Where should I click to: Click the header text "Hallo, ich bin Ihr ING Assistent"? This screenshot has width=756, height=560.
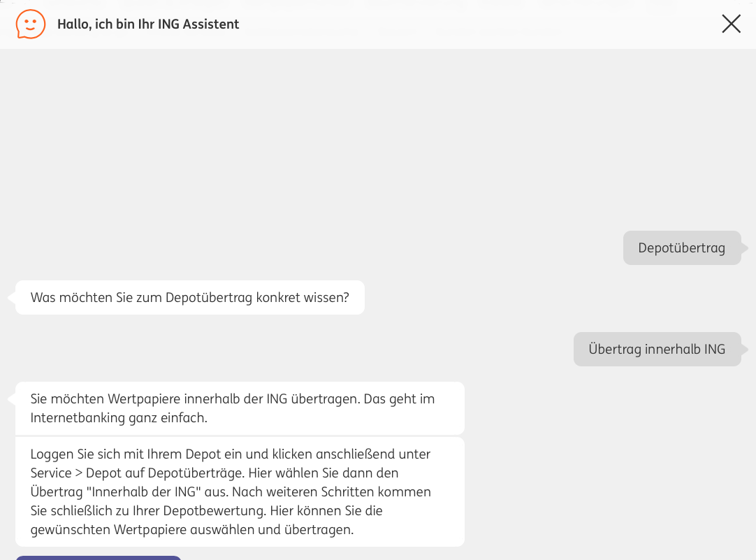[x=148, y=24]
